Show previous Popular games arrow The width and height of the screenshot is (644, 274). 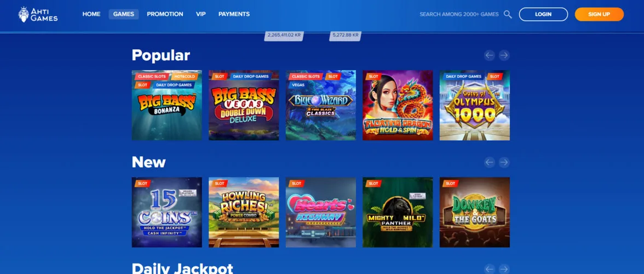tap(489, 55)
